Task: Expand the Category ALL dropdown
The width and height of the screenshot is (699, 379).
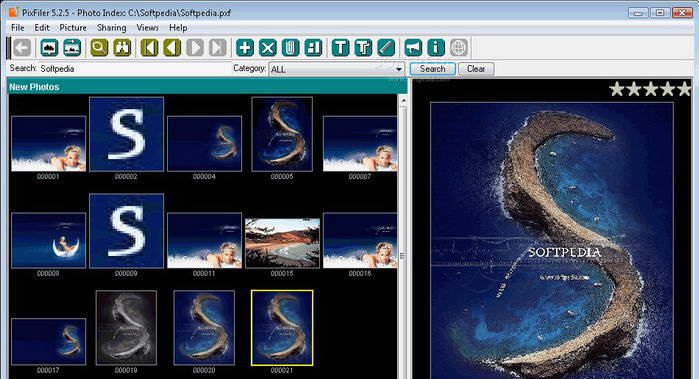Action: [x=399, y=69]
